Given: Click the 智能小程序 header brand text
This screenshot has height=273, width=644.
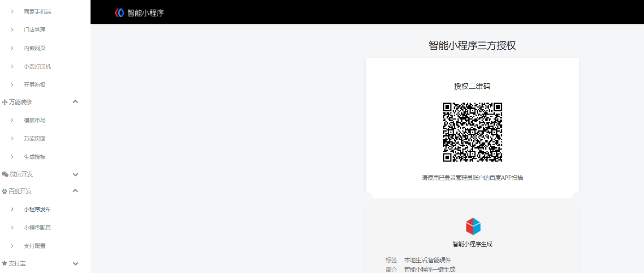Looking at the screenshot, I should click(146, 13).
